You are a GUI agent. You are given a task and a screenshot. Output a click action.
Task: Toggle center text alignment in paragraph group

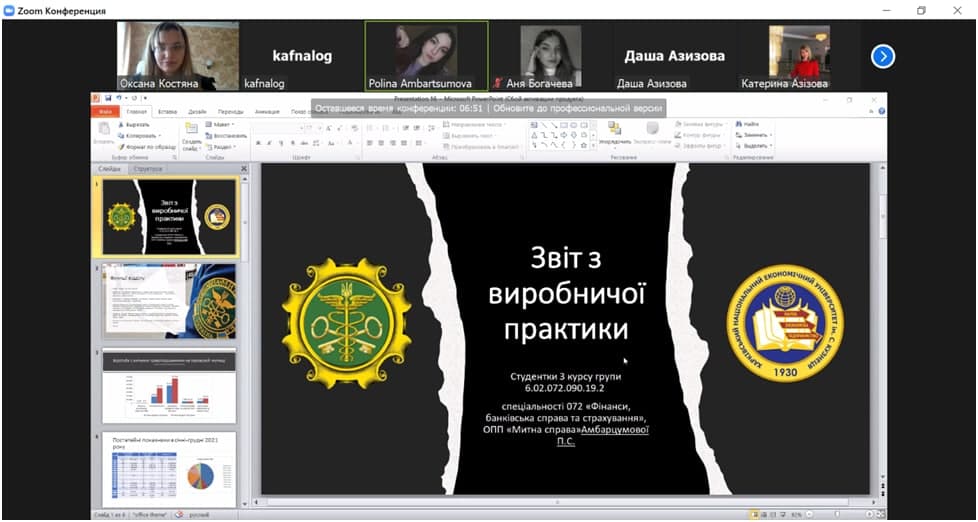381,143
